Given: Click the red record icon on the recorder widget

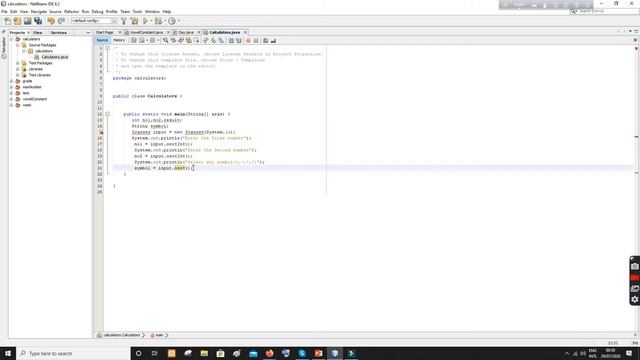Looking at the screenshot, I should point(635,278).
